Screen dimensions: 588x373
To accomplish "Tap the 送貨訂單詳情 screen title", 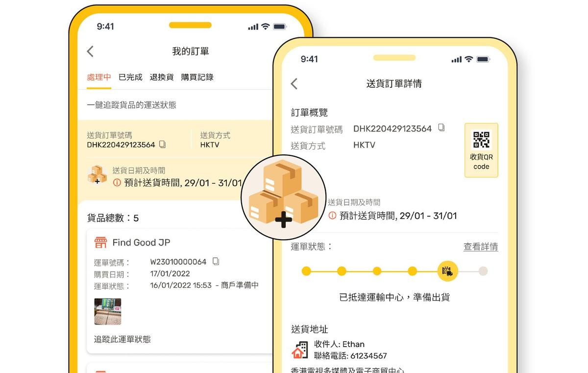I will tap(394, 84).
